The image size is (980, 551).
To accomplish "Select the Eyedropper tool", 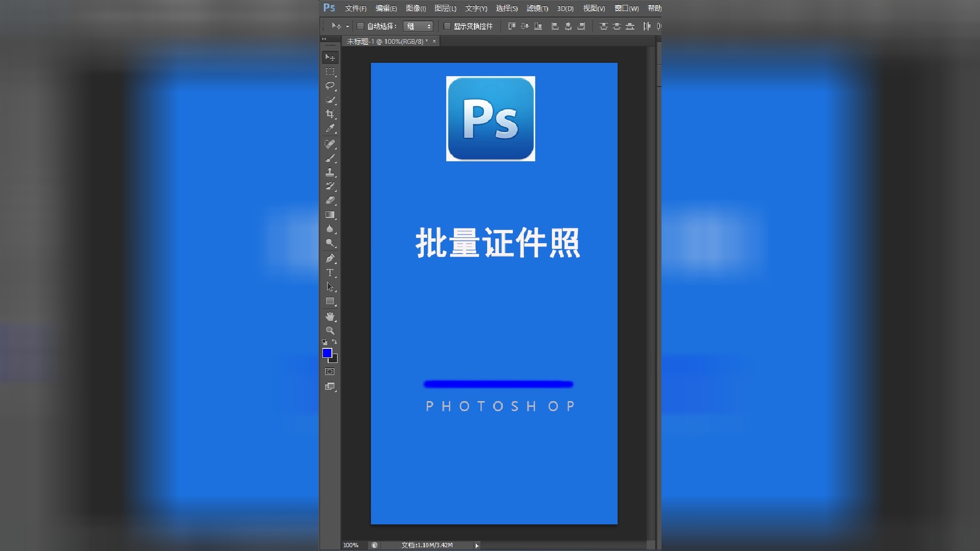I will (x=330, y=128).
